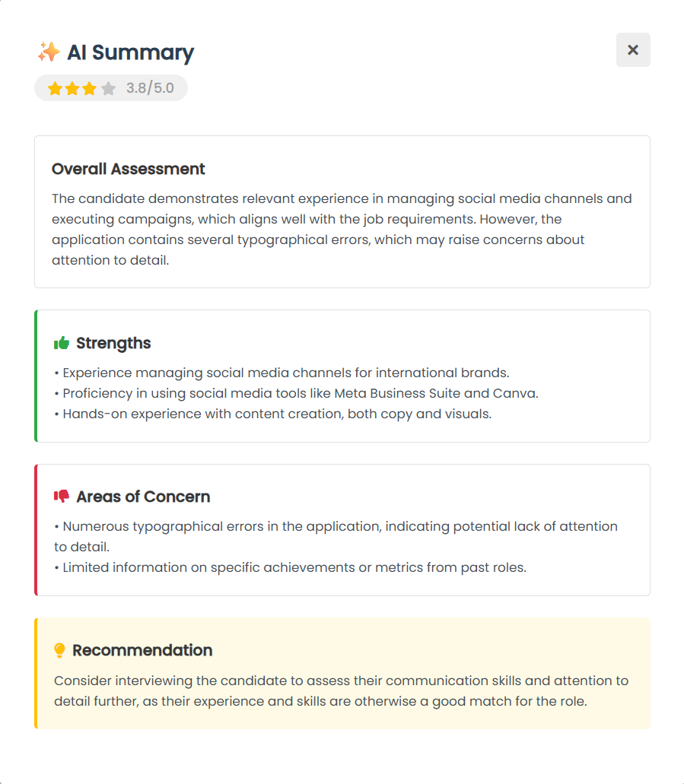Click the third gold rating star

click(x=90, y=89)
